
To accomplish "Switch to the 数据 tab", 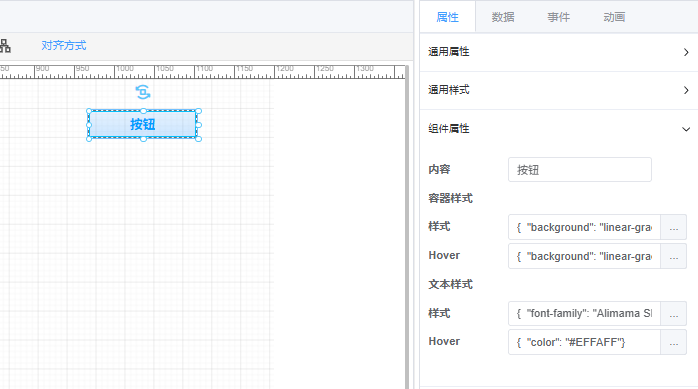I will tap(503, 17).
